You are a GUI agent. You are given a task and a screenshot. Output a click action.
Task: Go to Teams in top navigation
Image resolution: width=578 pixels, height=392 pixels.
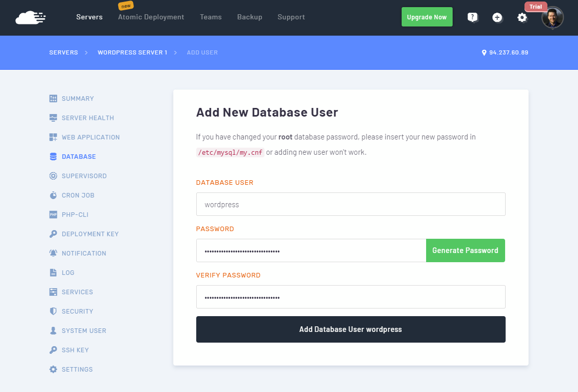click(211, 17)
